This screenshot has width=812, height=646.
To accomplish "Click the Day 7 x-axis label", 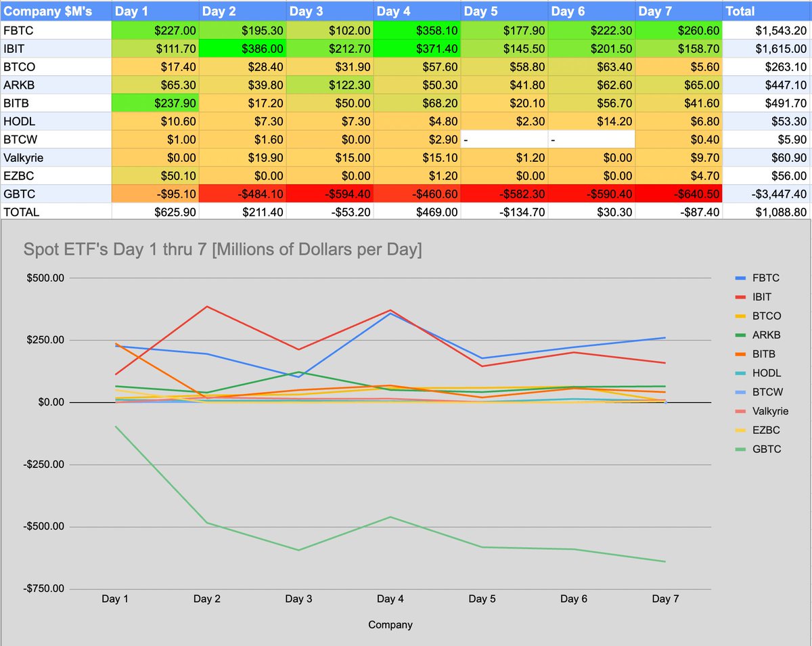I will click(x=665, y=599).
